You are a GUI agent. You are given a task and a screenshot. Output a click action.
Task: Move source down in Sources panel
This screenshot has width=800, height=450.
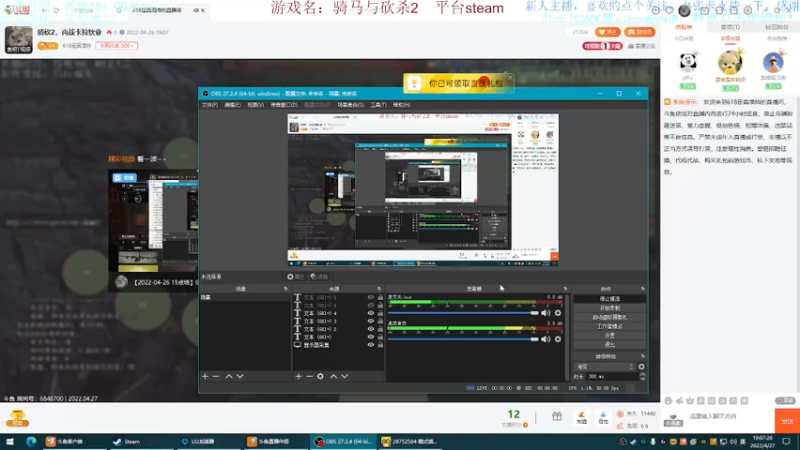(x=345, y=377)
